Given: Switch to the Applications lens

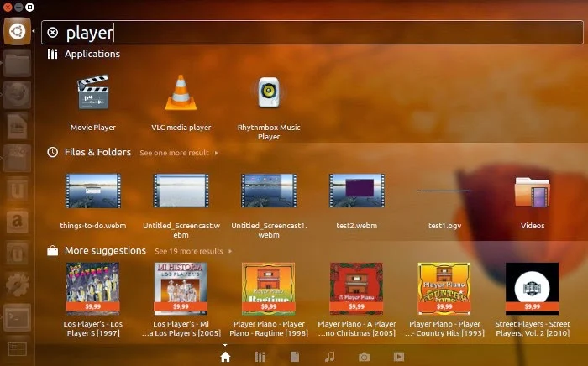Looking at the screenshot, I should 260,357.
